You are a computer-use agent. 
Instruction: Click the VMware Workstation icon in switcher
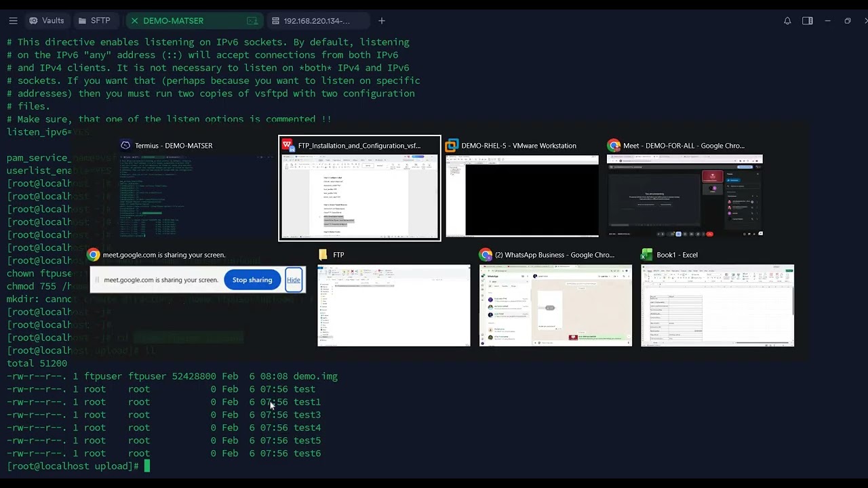click(452, 145)
